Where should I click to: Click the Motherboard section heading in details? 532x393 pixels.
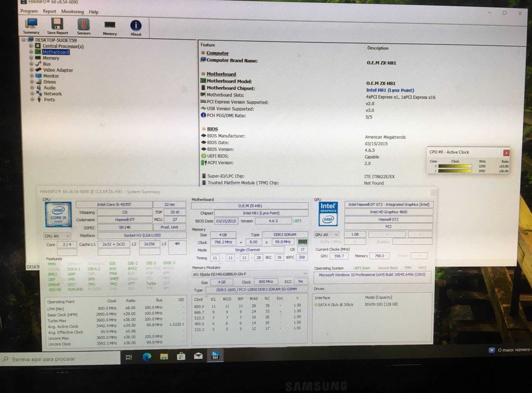[x=221, y=74]
